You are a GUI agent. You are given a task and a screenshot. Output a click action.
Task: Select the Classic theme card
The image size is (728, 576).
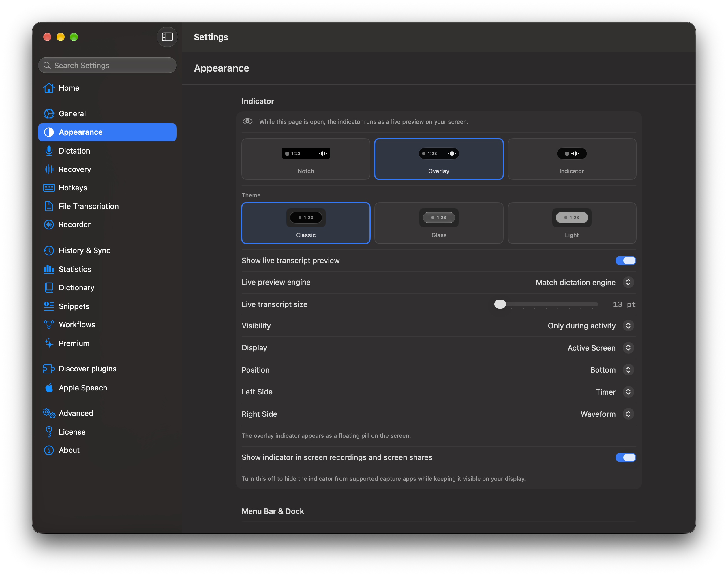[306, 223]
